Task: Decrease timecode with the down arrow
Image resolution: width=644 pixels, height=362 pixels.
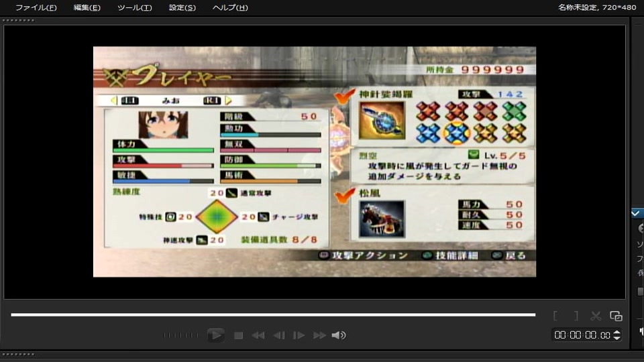Action: click(x=616, y=338)
